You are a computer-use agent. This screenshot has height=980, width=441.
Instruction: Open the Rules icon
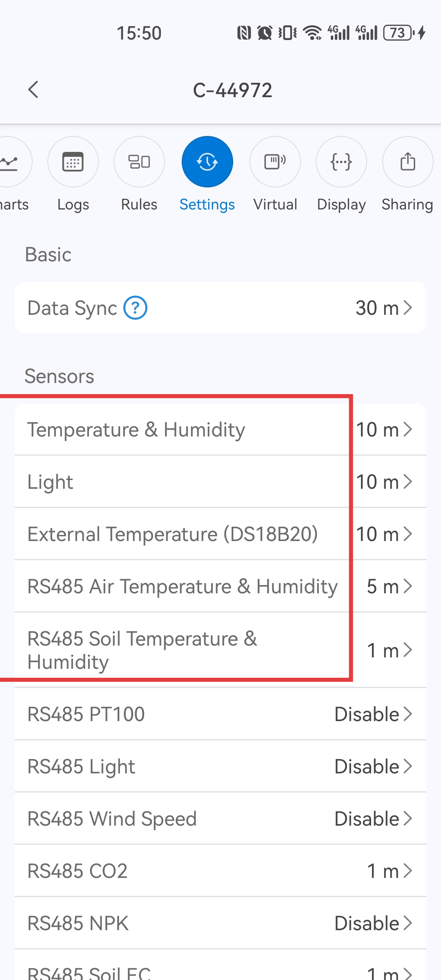pos(139,162)
